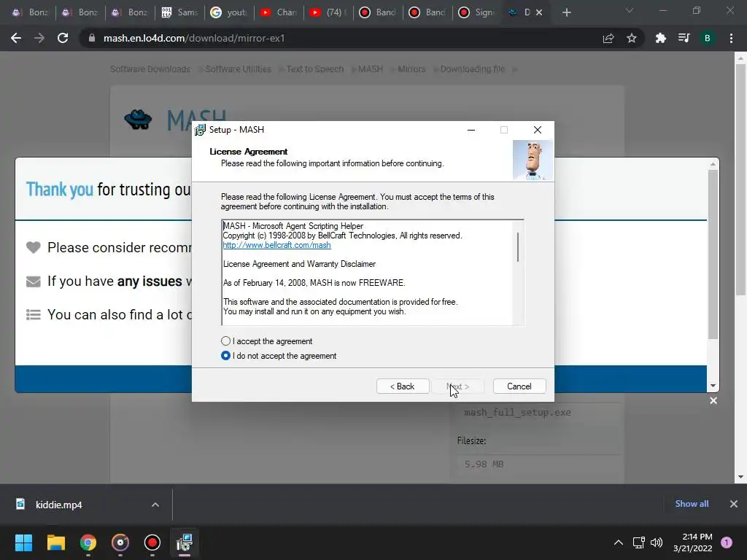The width and height of the screenshot is (747, 560).
Task: Open the bellcraft.com/mash link in license text
Action: click(x=276, y=245)
